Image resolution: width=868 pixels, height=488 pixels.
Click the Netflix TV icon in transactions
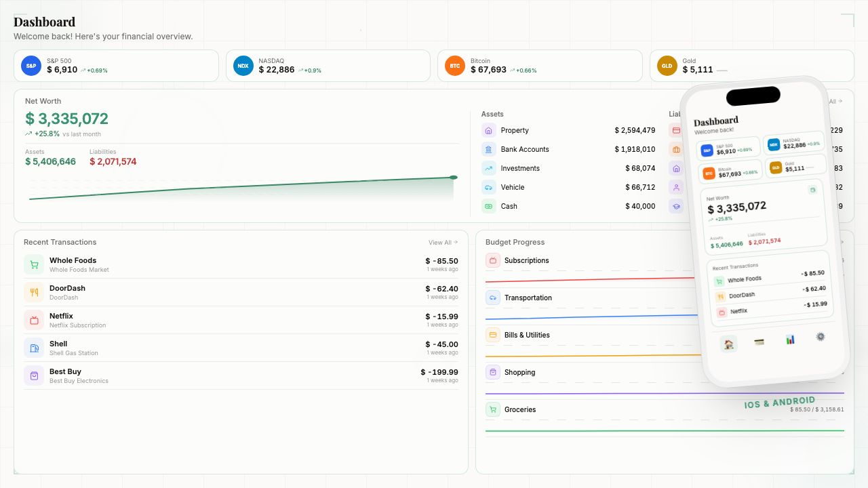point(34,320)
